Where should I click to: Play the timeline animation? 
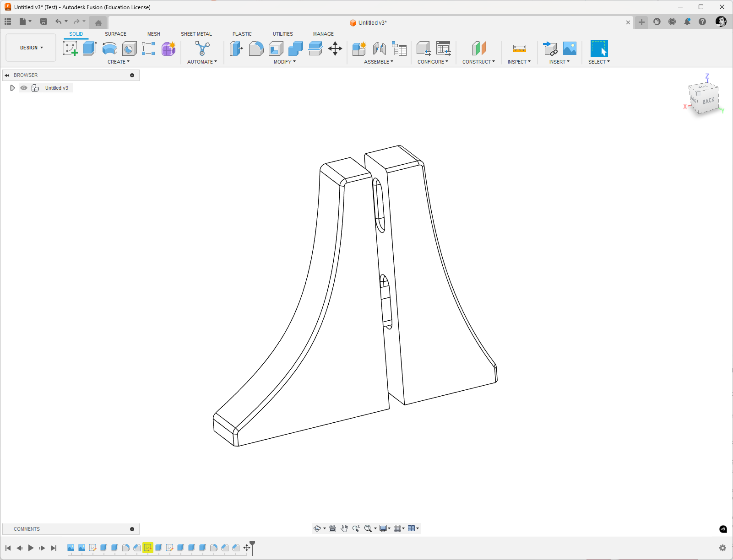31,548
